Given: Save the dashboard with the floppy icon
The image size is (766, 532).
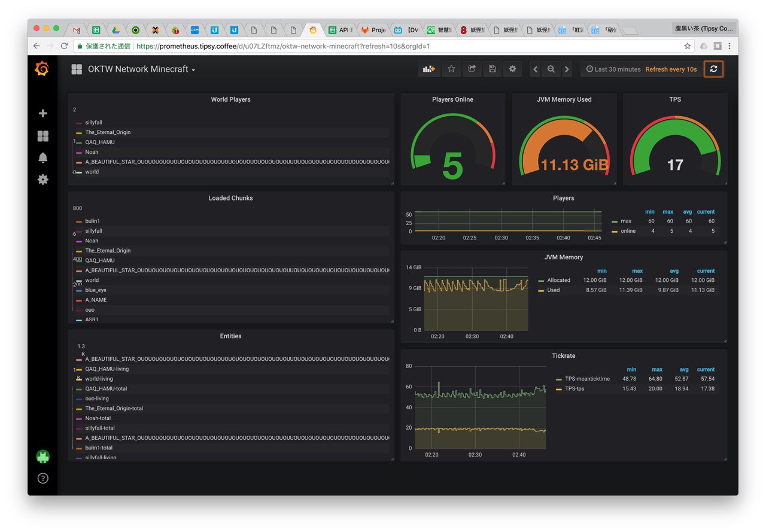Looking at the screenshot, I should [492, 69].
